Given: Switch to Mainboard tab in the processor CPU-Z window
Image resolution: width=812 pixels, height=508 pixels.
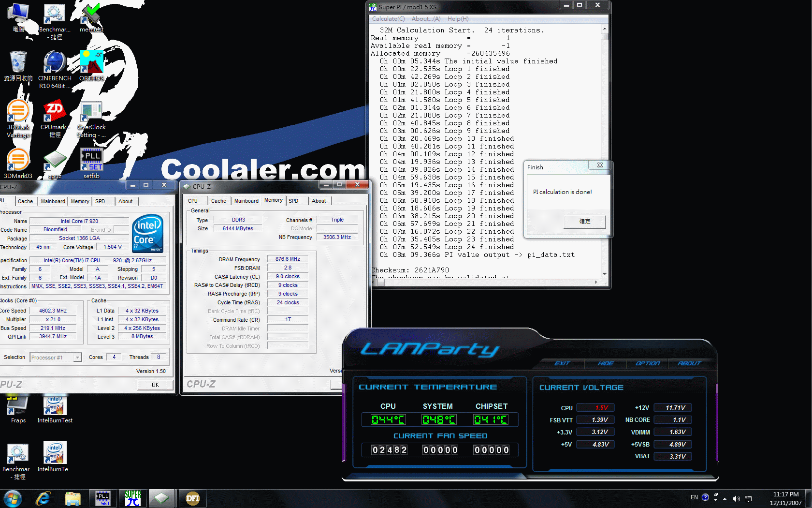Looking at the screenshot, I should [x=53, y=201].
